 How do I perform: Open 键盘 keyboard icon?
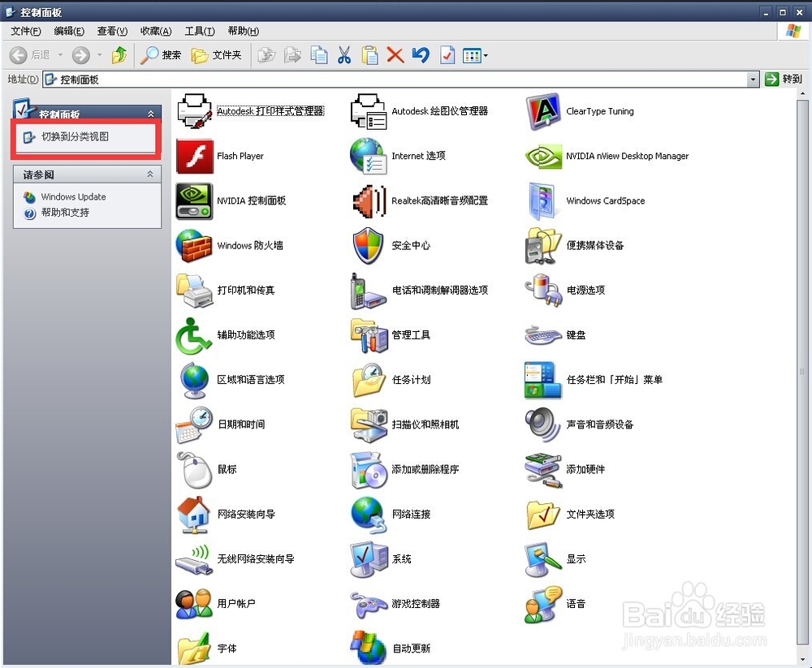[543, 335]
